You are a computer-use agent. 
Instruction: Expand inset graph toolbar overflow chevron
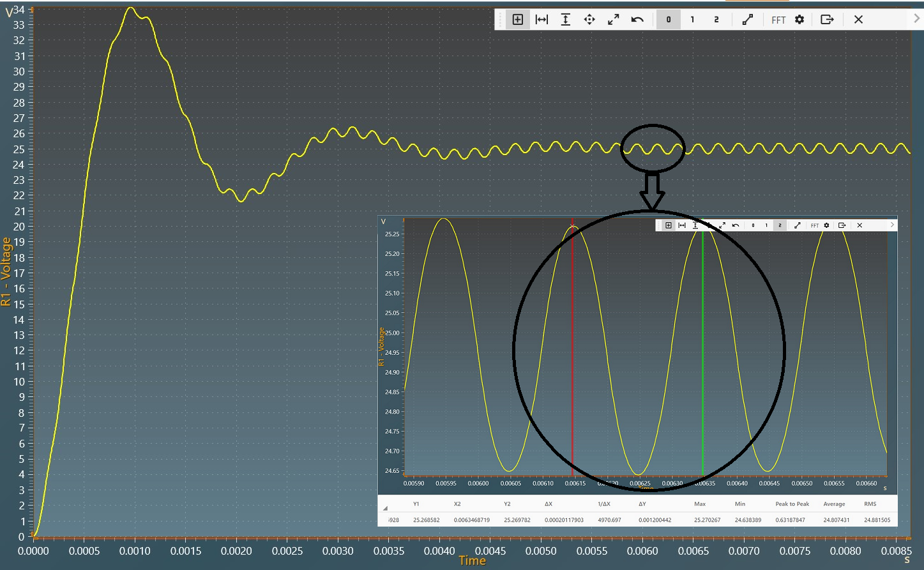point(892,225)
